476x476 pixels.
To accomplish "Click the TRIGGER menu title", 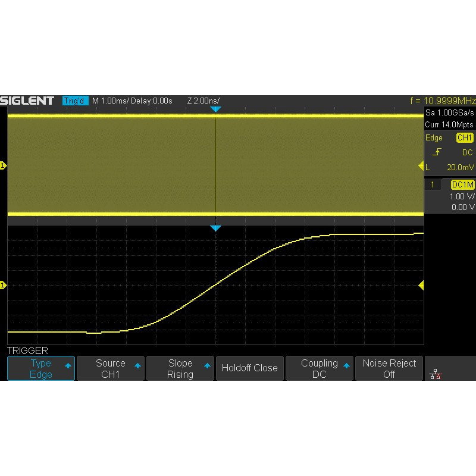I will coord(27,350).
